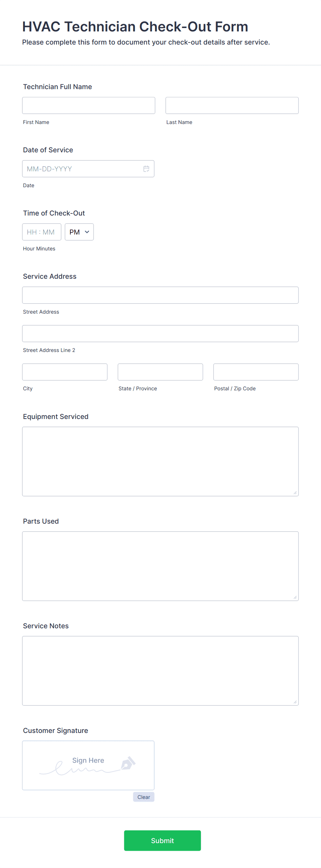Expand the AM/PM dropdown
This screenshot has height=868, width=321.
point(79,232)
